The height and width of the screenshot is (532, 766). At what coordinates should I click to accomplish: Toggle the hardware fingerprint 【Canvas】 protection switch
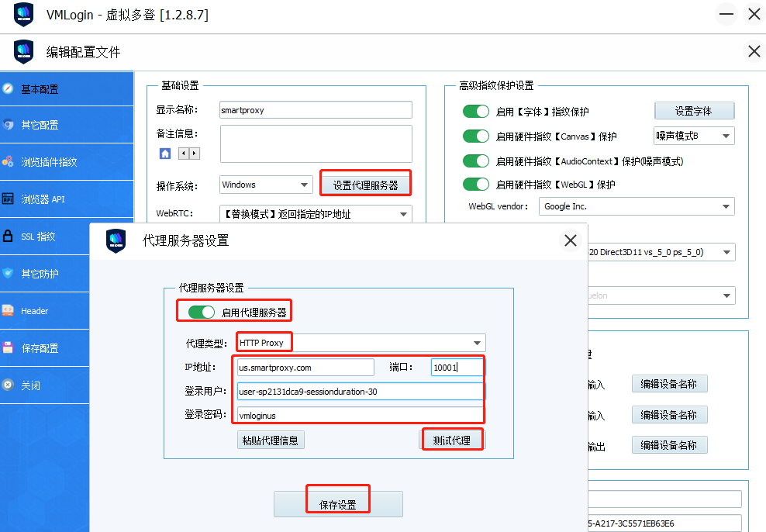click(x=476, y=136)
